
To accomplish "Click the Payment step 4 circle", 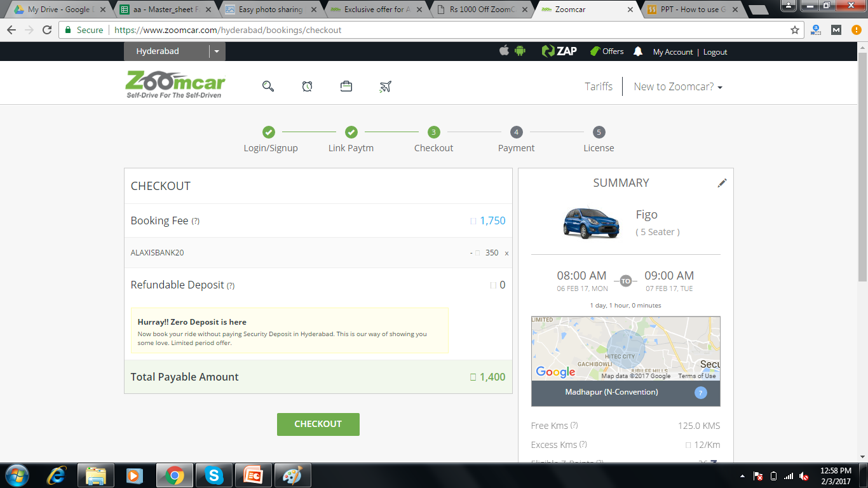I will coord(516,132).
